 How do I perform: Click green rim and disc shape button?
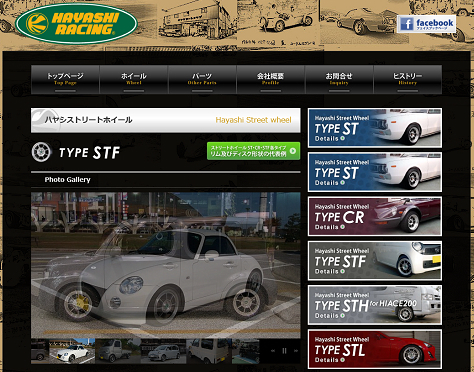click(253, 151)
